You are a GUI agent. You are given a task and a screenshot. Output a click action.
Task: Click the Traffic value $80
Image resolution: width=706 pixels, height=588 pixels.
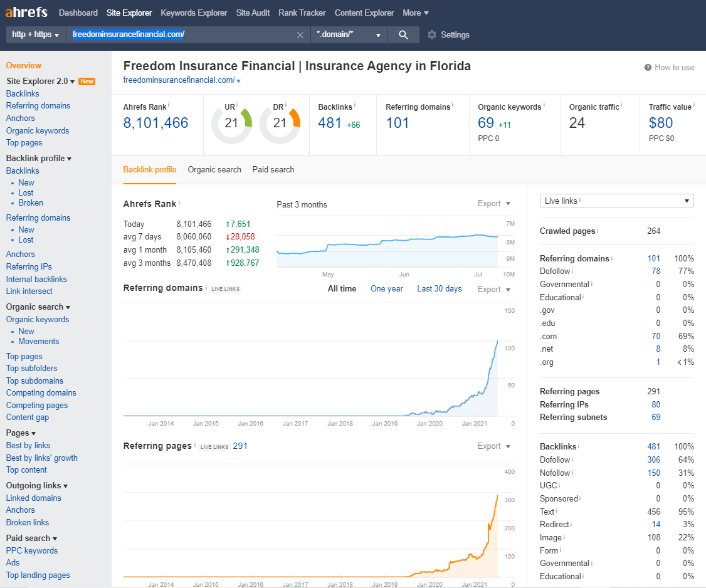[660, 123]
